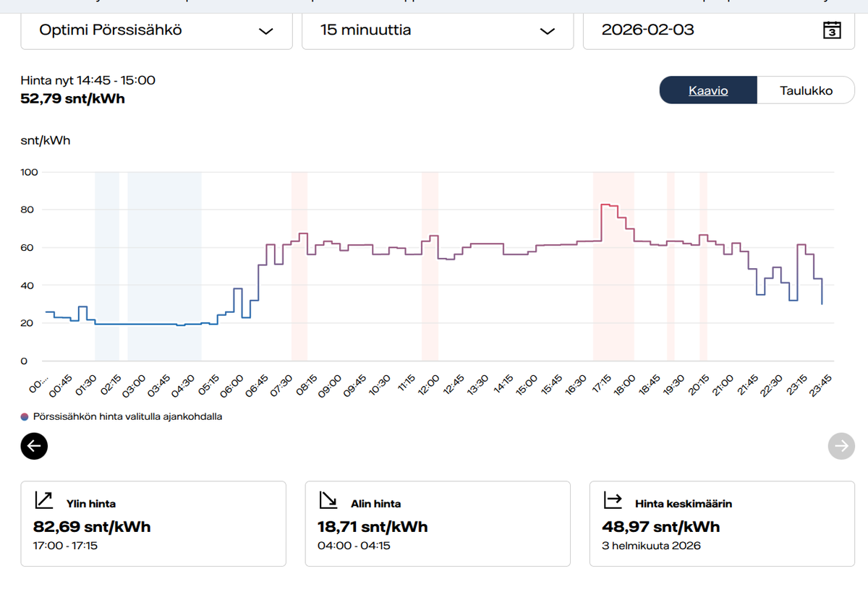Click the chevron arrow in interval dropdown
Image resolution: width=868 pixels, height=597 pixels.
coord(548,31)
